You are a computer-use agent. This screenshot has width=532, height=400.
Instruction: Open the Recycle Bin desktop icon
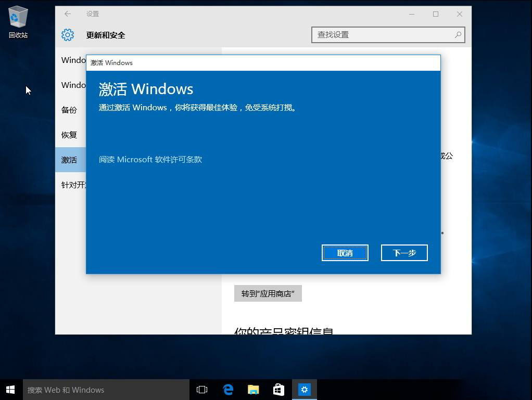click(x=18, y=22)
